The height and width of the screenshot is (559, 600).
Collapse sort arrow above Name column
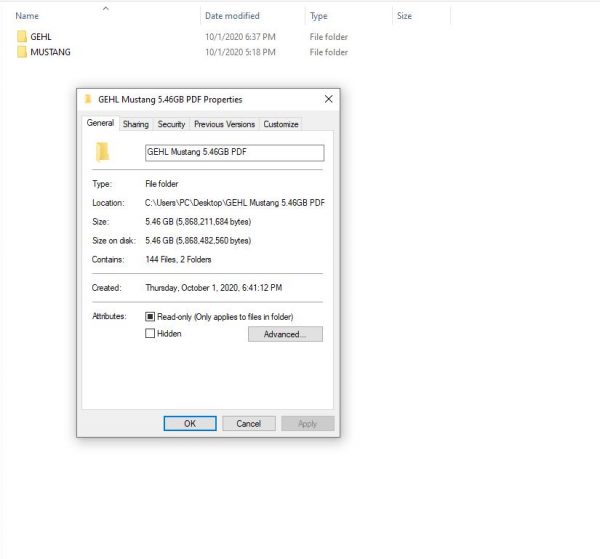pos(106,8)
